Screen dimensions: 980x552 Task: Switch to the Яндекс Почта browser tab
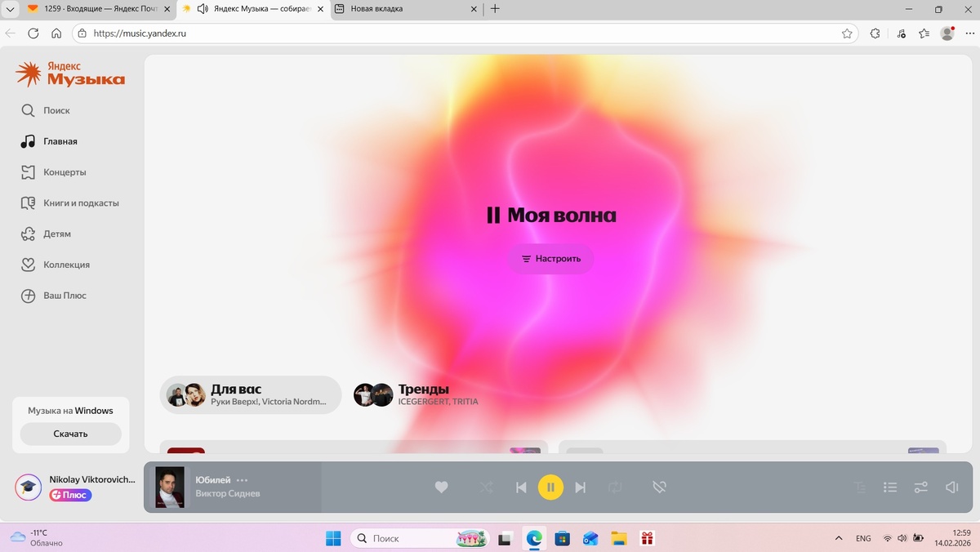click(98, 9)
